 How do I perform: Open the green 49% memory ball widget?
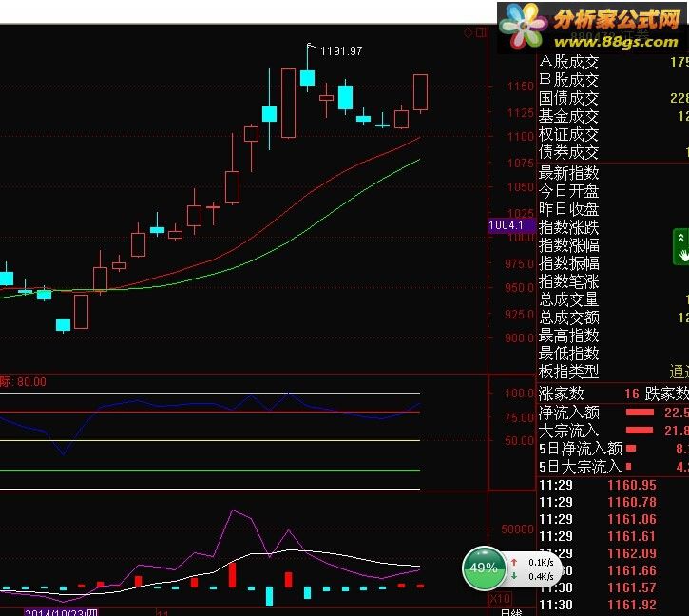click(x=484, y=568)
